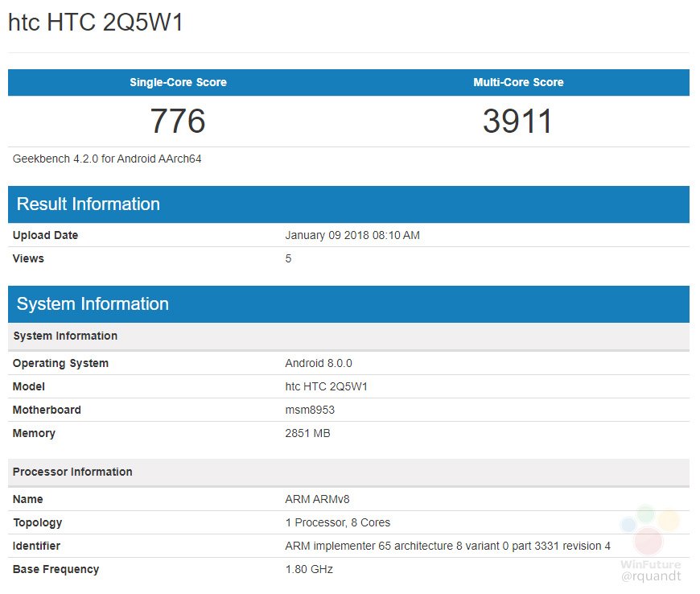Screen dimensions: 700x594
Task: Click the Android 8.0.0 operating system value
Action: pos(319,363)
